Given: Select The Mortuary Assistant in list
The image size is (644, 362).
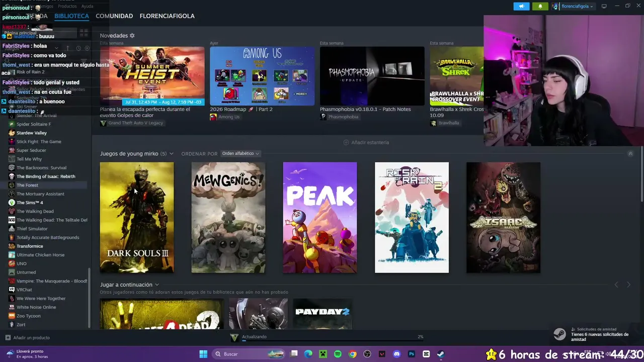Looking at the screenshot, I should [x=40, y=194].
